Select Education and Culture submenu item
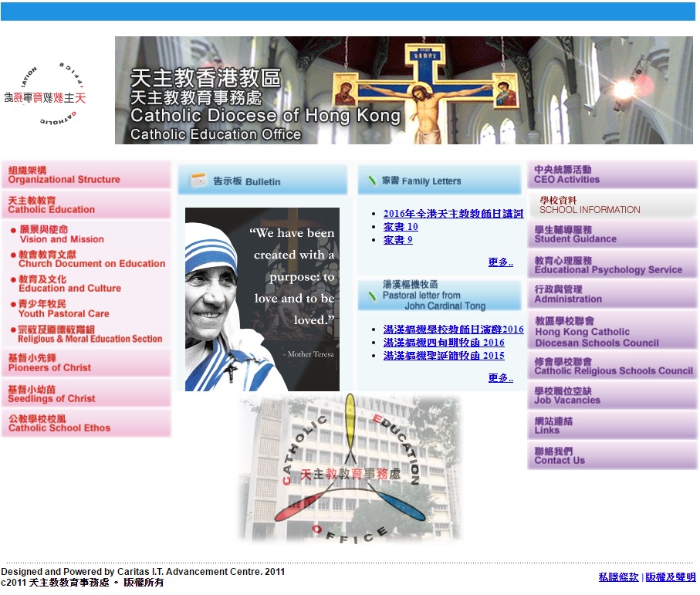 66,284
